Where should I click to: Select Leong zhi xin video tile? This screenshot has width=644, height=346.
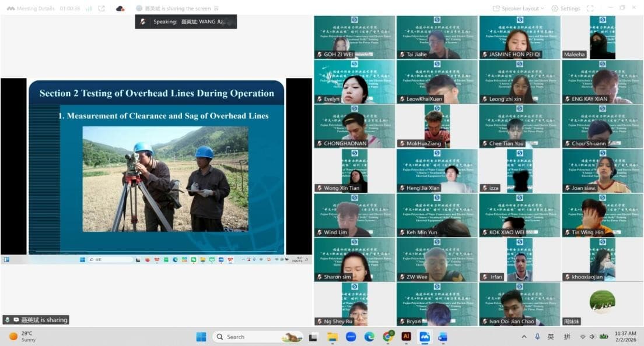pos(520,82)
